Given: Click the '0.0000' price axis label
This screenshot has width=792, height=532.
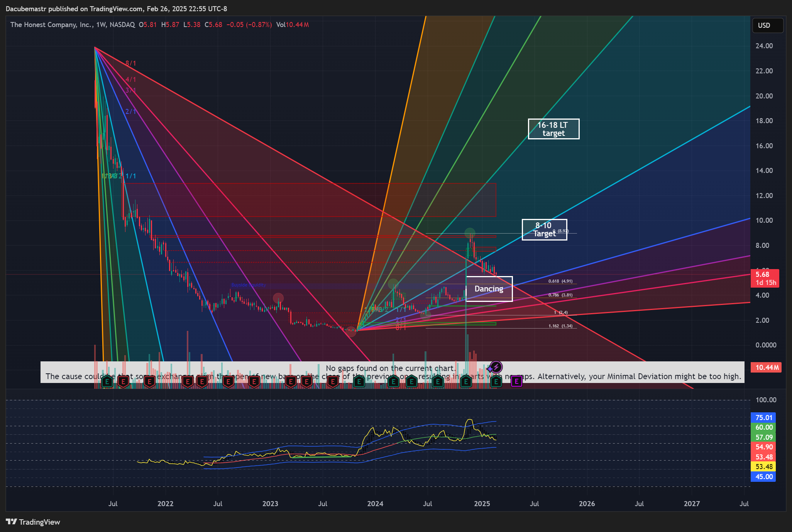Looking at the screenshot, I should [x=766, y=345].
